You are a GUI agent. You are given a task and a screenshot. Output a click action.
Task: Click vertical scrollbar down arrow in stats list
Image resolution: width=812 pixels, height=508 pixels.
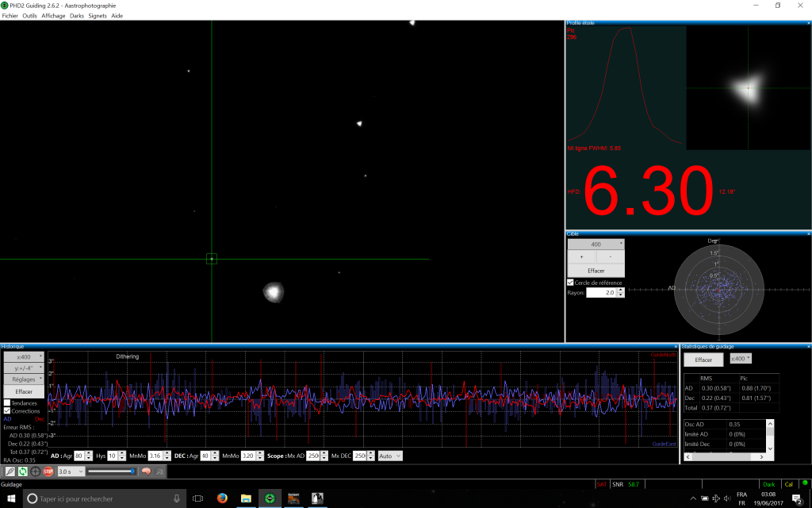pos(770,448)
